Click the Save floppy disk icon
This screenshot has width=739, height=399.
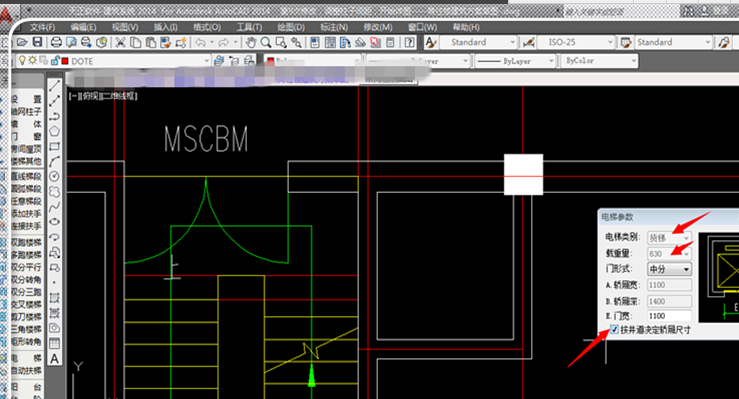[x=37, y=42]
